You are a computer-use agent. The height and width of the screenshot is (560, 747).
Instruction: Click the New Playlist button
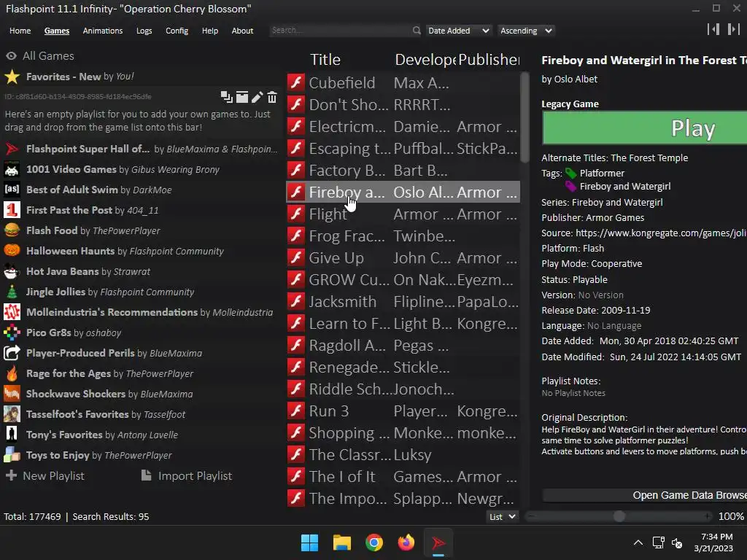point(45,475)
